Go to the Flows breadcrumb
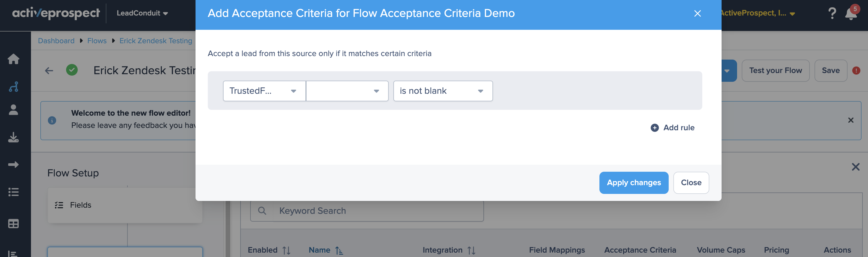 coord(97,41)
